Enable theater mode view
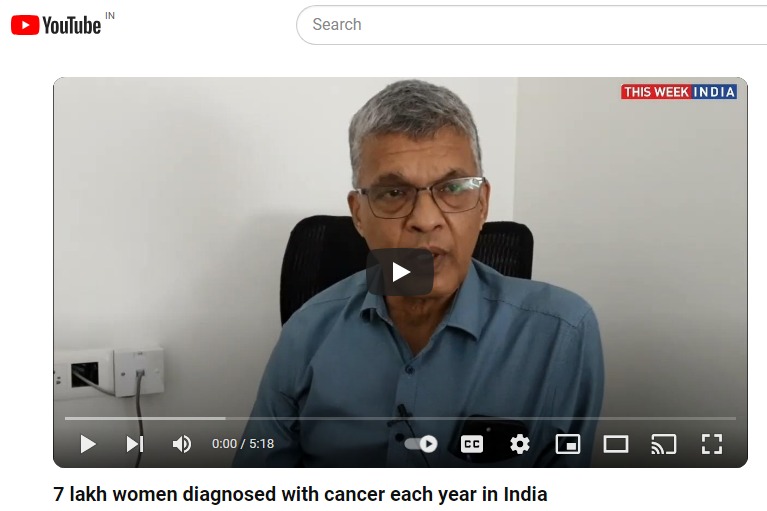 (x=615, y=444)
